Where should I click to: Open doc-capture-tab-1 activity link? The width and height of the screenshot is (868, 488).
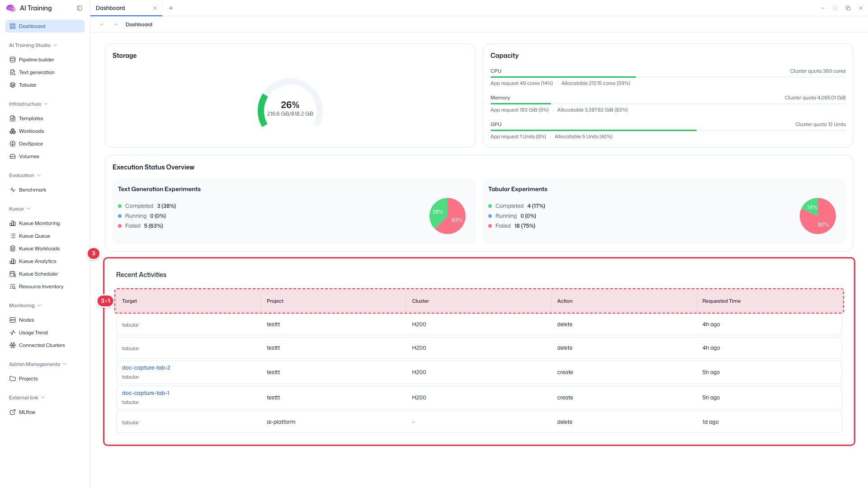click(x=146, y=393)
